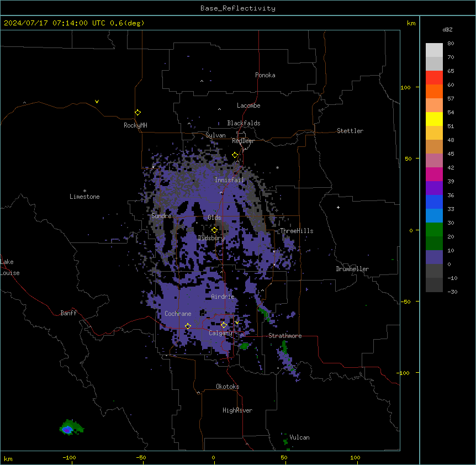Click the ThreeHills label
This screenshot has height=465, width=476.
[297, 231]
